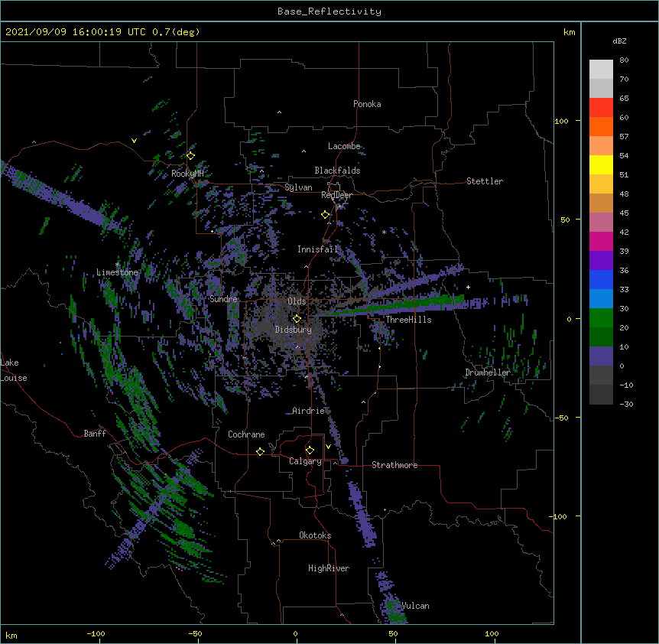Click the yellow V marker east of Calgary

[328, 447]
